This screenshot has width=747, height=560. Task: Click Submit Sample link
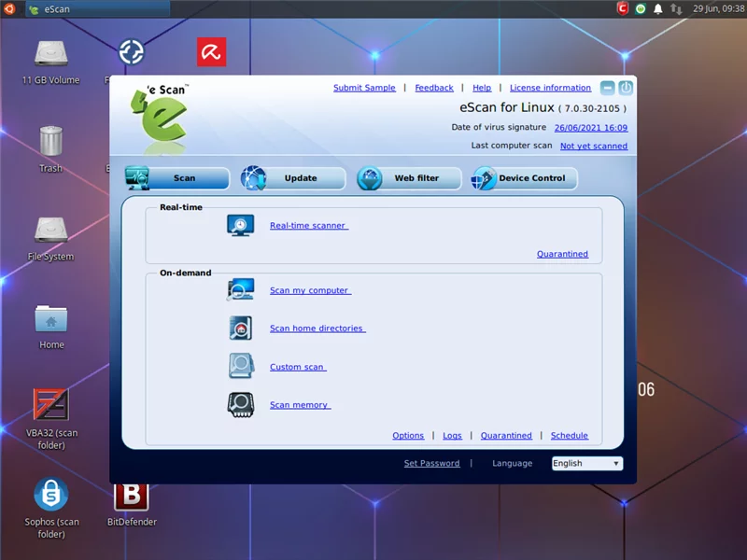point(364,88)
